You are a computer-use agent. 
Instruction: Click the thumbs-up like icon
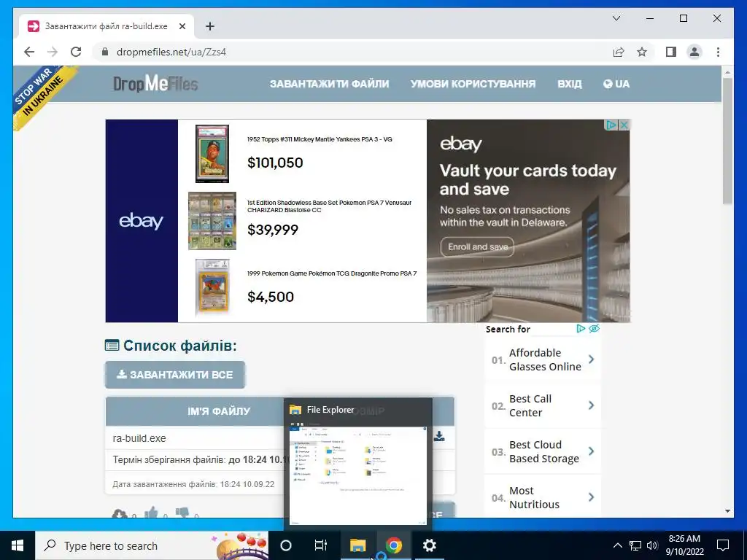[151, 513]
